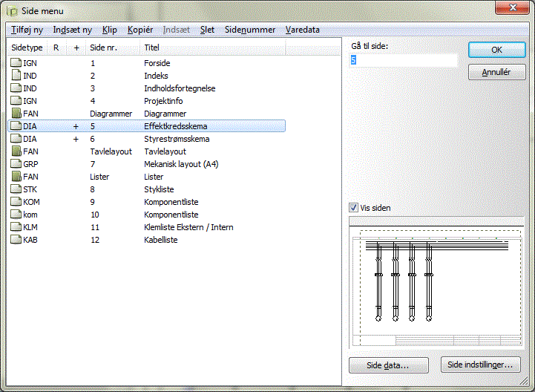Click page number 9 in the list
This screenshot has height=392, width=535.
click(x=93, y=202)
